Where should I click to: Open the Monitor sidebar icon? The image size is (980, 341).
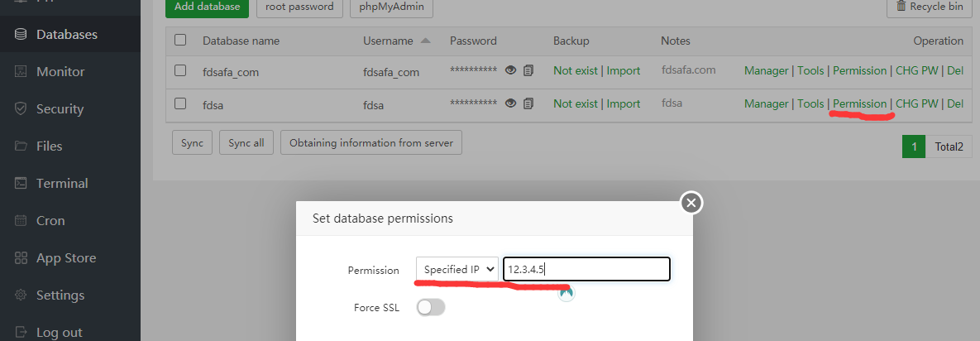pos(21,72)
